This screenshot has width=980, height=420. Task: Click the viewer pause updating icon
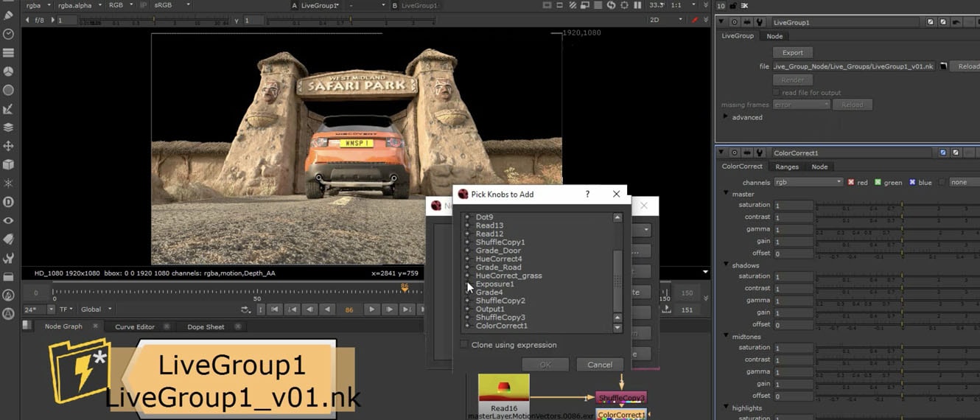click(x=637, y=5)
